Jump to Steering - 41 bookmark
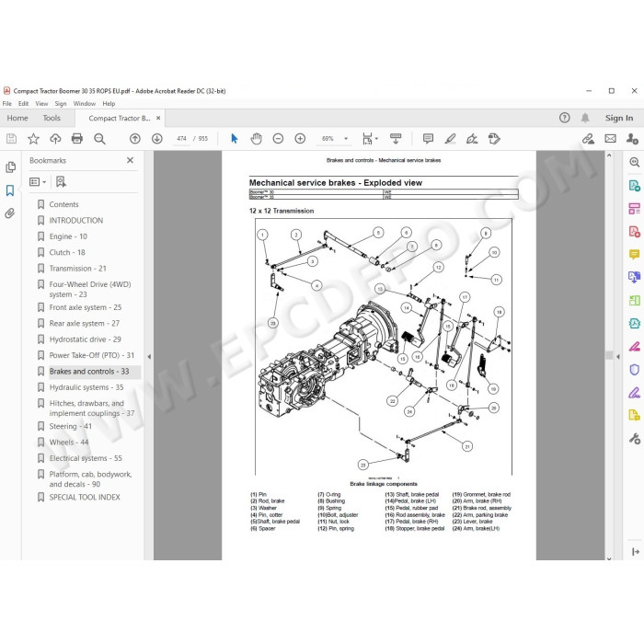Image resolution: width=644 pixels, height=644 pixels. point(70,426)
